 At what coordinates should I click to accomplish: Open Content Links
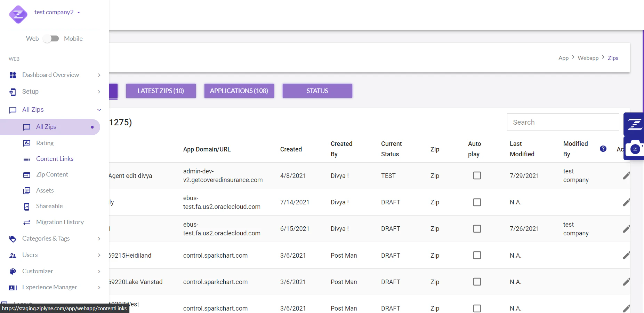tap(55, 159)
